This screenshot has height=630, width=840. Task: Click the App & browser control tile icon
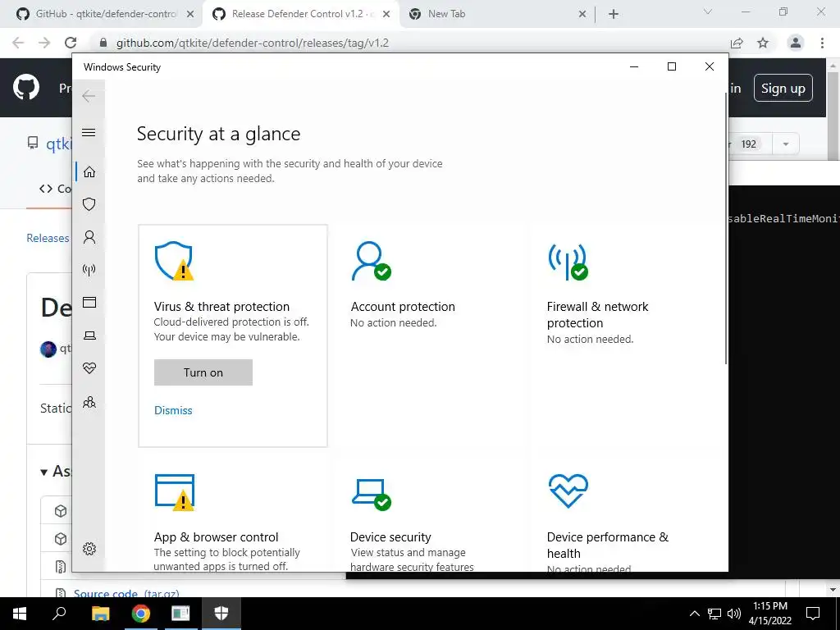click(174, 492)
